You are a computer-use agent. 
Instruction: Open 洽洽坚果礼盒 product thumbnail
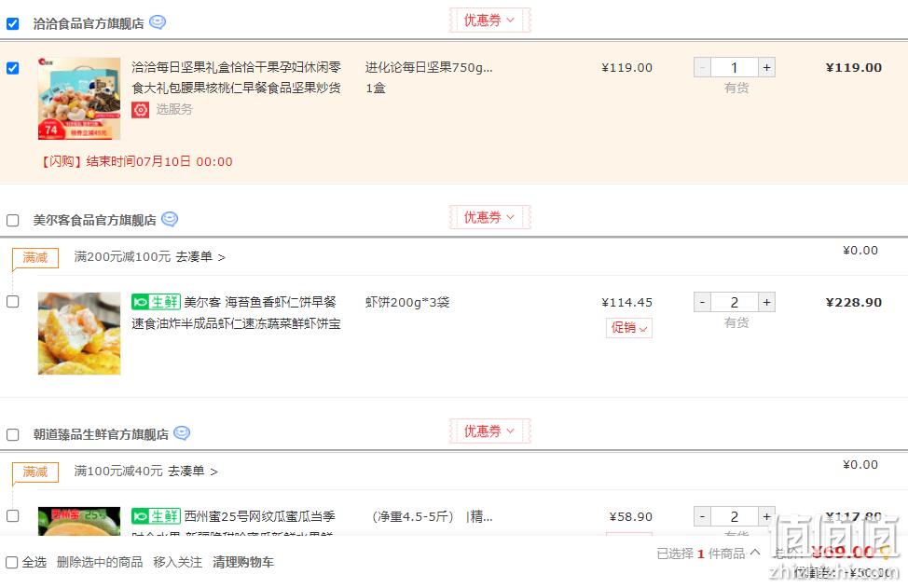click(x=79, y=99)
